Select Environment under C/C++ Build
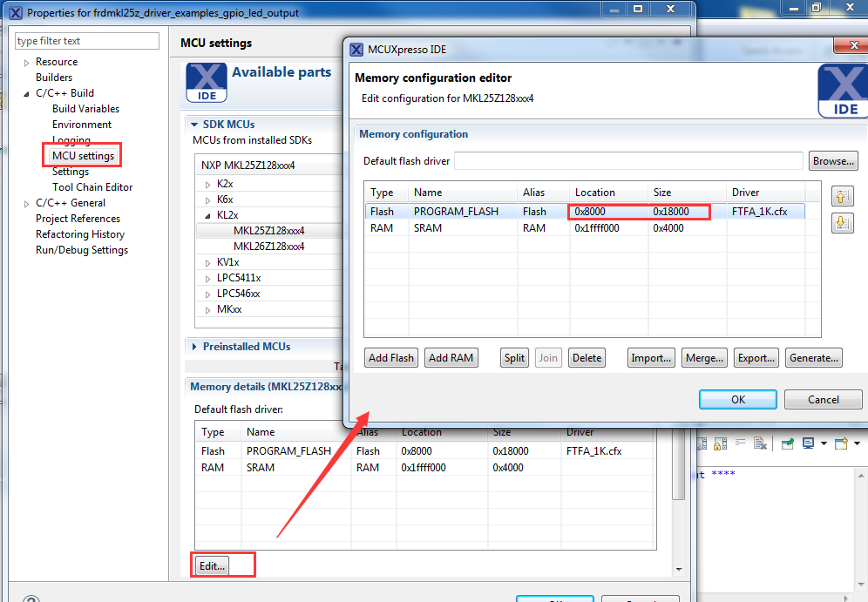The image size is (868, 602). coord(82,125)
